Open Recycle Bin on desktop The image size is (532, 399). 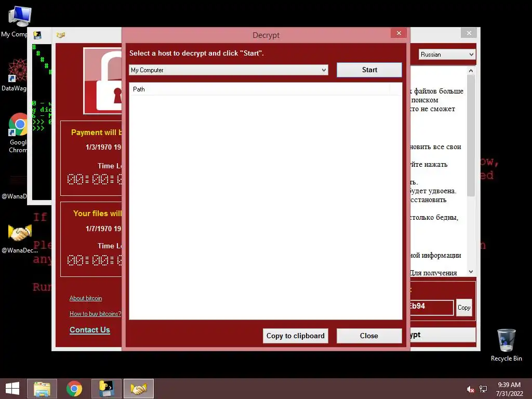[506, 340]
